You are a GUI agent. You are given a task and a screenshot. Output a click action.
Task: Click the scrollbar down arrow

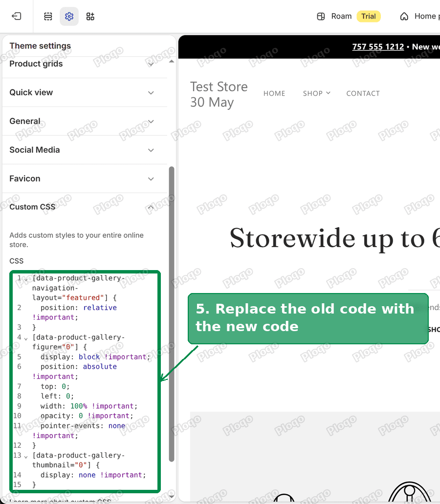point(172,497)
